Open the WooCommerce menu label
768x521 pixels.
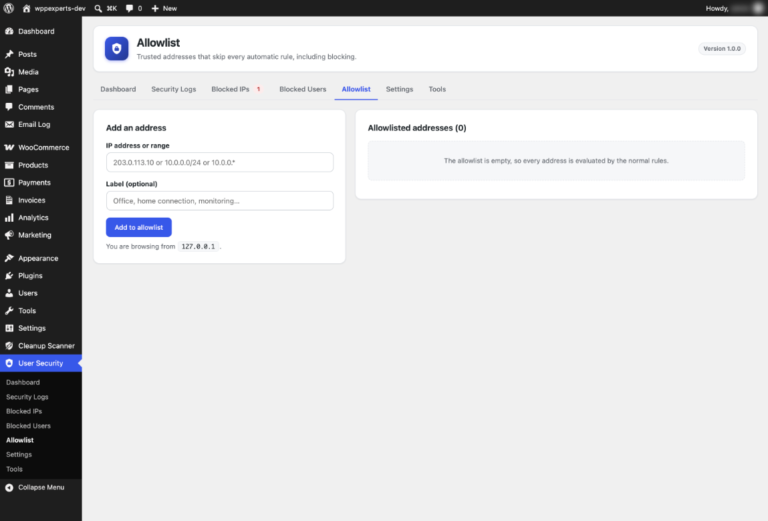pos(44,147)
